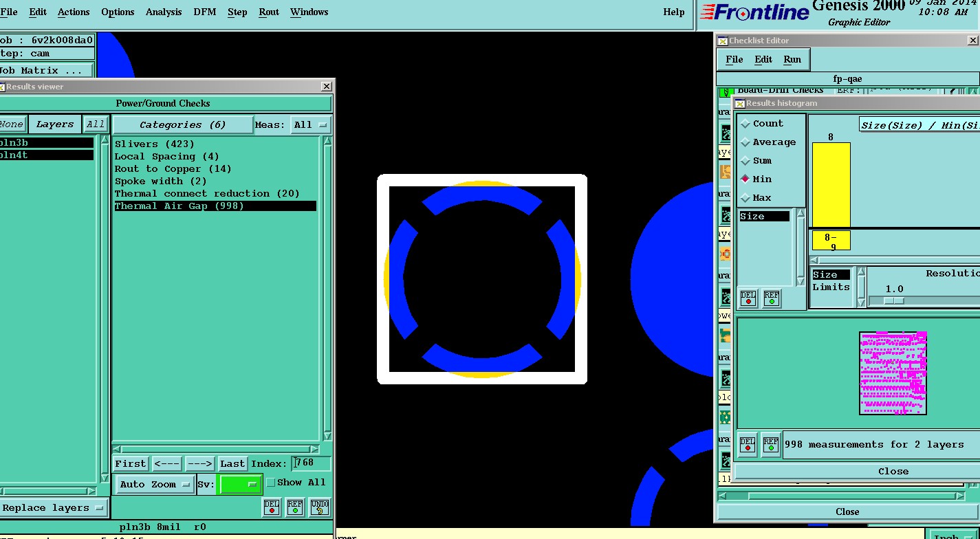Image resolution: width=980 pixels, height=539 pixels.
Task: Select Thermal Air Gap (998) category
Action: pyautogui.click(x=215, y=206)
